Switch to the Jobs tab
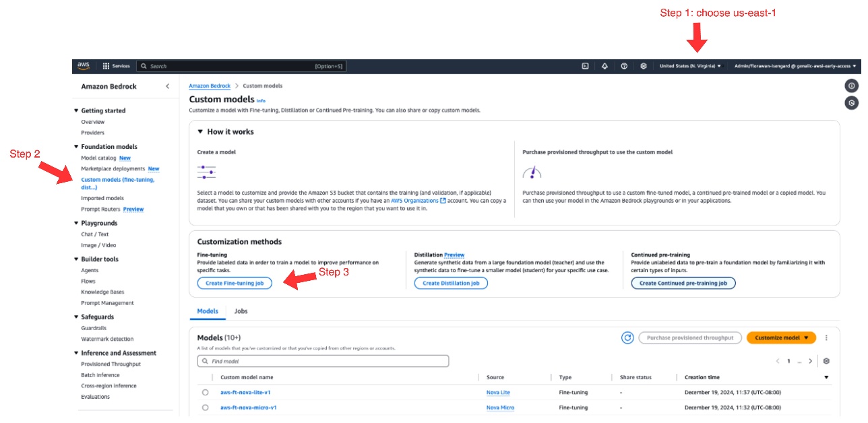This screenshot has height=423, width=868. 241,311
